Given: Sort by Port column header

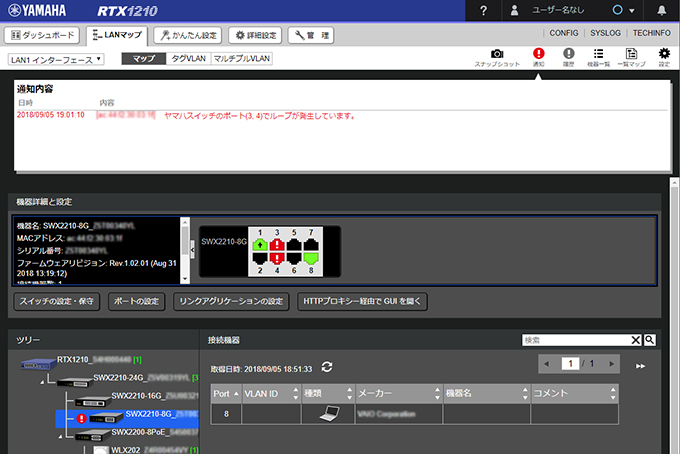Looking at the screenshot, I should tap(226, 394).
